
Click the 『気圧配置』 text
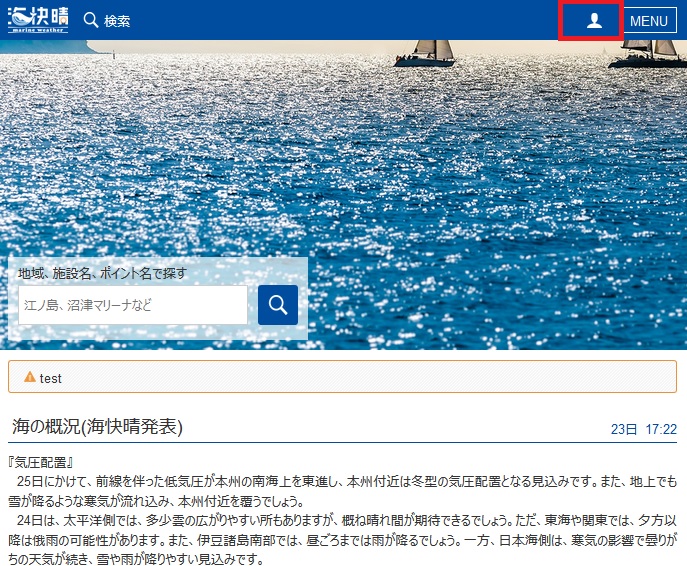tap(40, 462)
